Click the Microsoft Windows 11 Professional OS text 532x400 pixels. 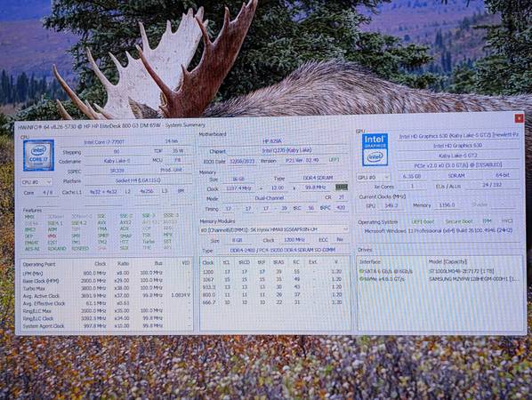coord(438,231)
